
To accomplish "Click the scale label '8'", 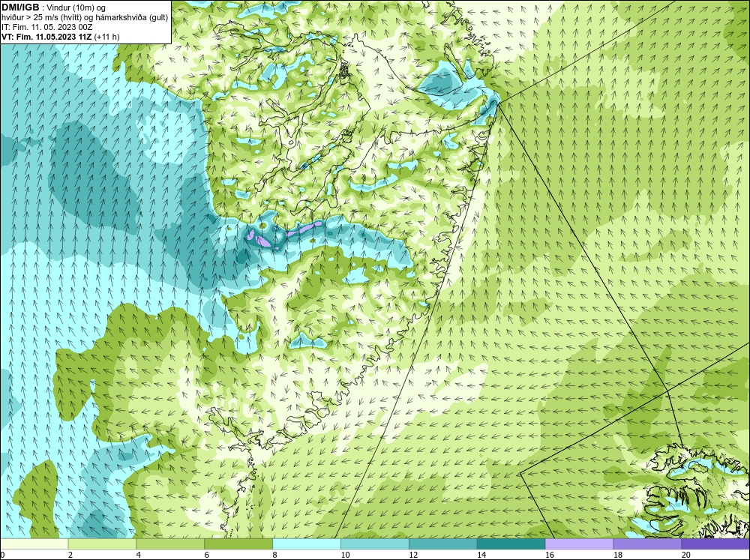I will [x=275, y=555].
